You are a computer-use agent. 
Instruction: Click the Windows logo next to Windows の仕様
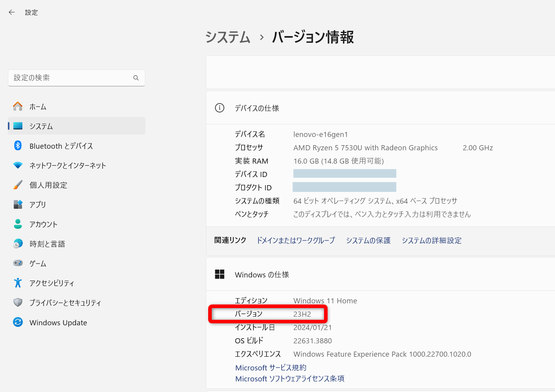220,274
